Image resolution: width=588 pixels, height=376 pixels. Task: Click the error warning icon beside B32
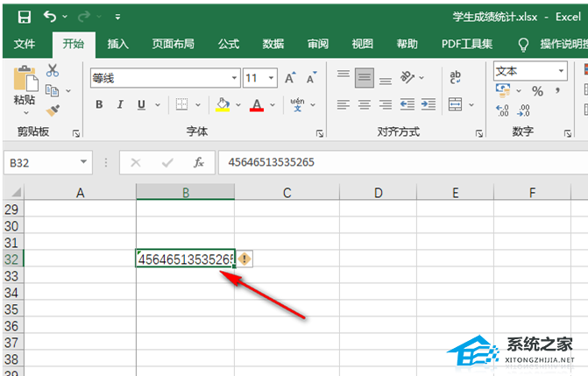pyautogui.click(x=244, y=259)
